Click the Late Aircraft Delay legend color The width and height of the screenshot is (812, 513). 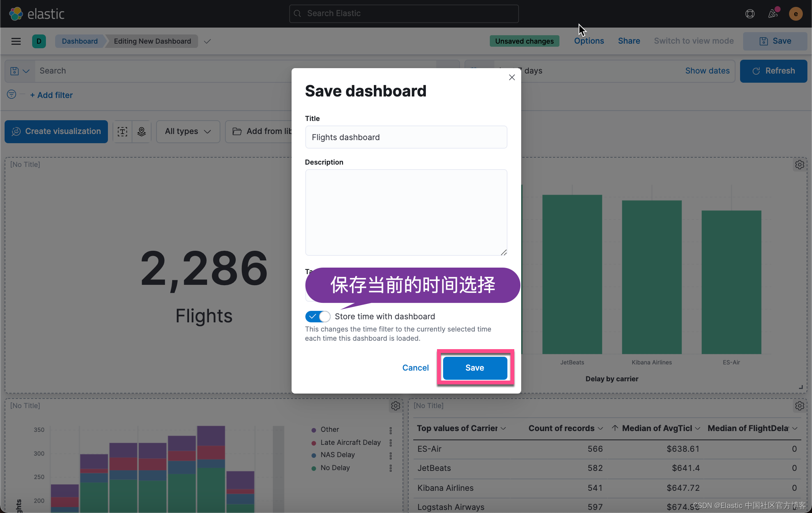point(314,443)
